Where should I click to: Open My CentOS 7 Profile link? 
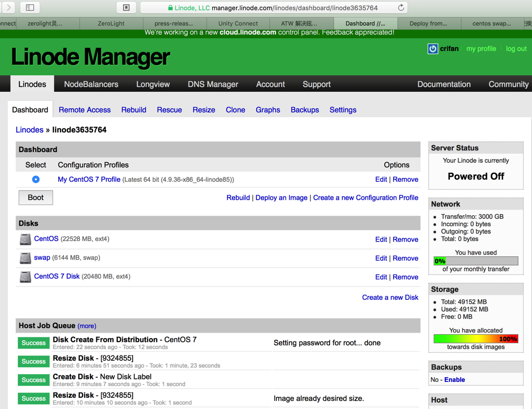click(89, 180)
